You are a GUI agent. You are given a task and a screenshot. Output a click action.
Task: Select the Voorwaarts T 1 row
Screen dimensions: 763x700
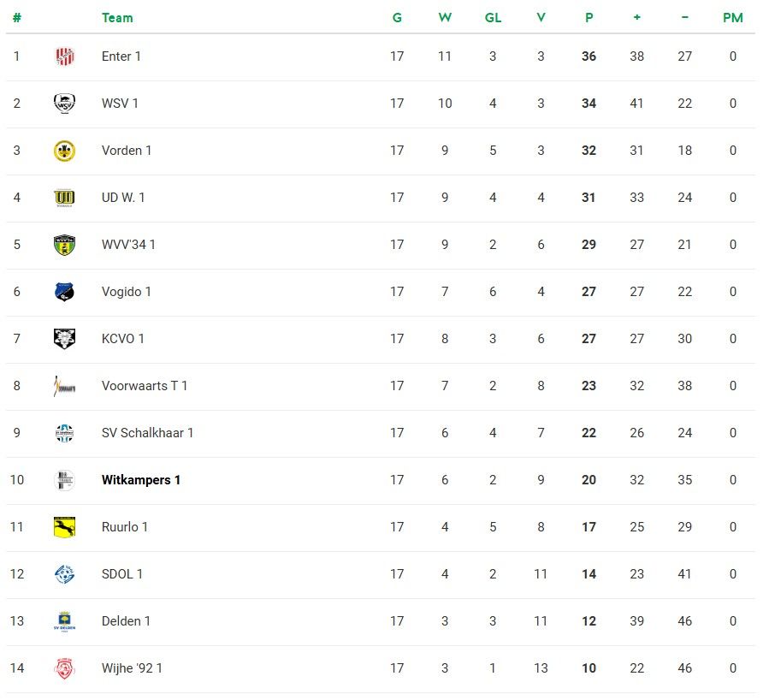point(145,386)
